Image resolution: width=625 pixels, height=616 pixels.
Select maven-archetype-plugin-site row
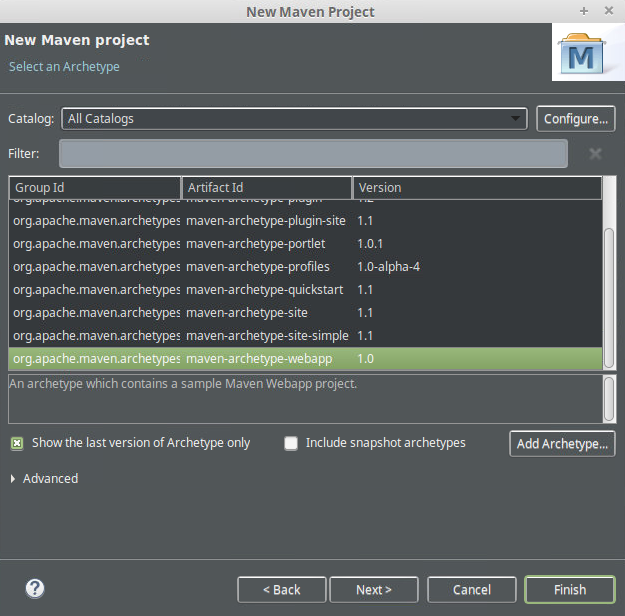(305, 220)
